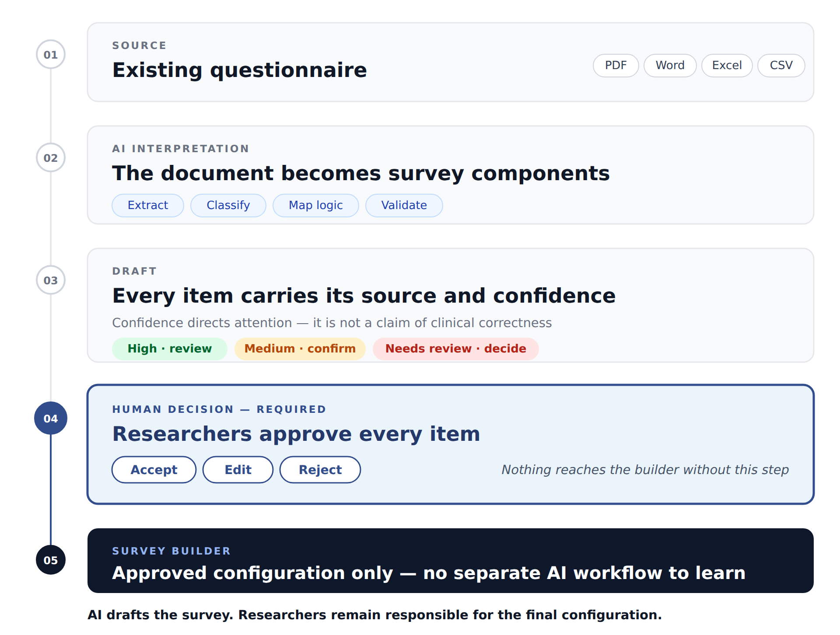Screen dimensions: 840x635
Task: Click the 'SURVEY BUILDER' label
Action: click(x=171, y=551)
